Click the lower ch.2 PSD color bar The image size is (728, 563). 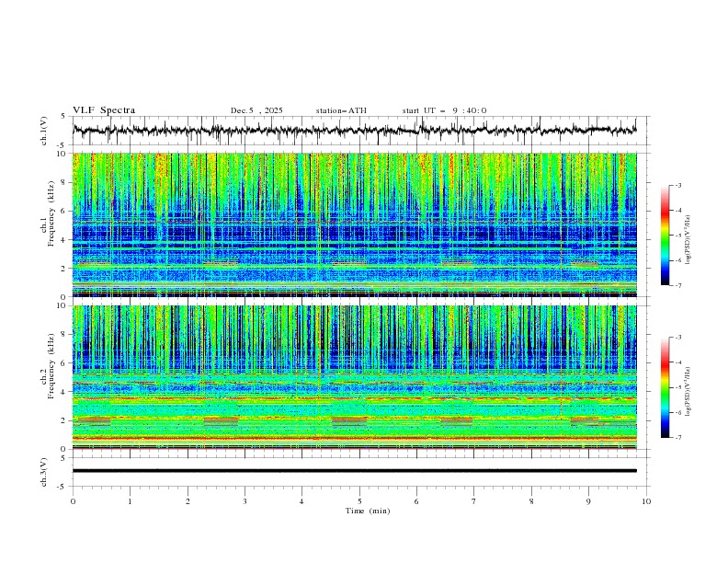coord(665,387)
